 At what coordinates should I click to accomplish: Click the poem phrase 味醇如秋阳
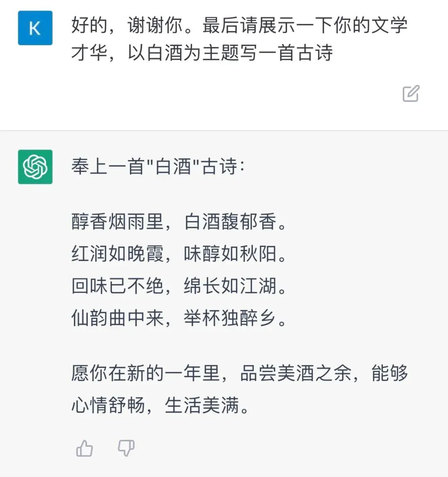pos(230,254)
